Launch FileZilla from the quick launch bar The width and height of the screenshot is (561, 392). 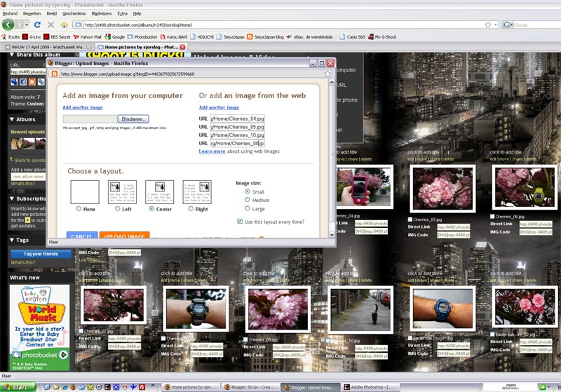(x=142, y=387)
